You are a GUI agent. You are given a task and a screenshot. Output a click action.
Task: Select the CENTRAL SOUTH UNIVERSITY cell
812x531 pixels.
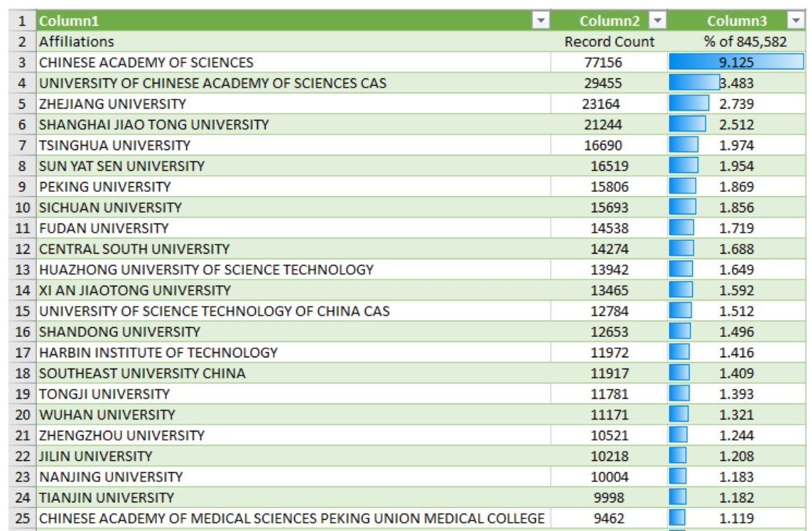click(x=293, y=249)
